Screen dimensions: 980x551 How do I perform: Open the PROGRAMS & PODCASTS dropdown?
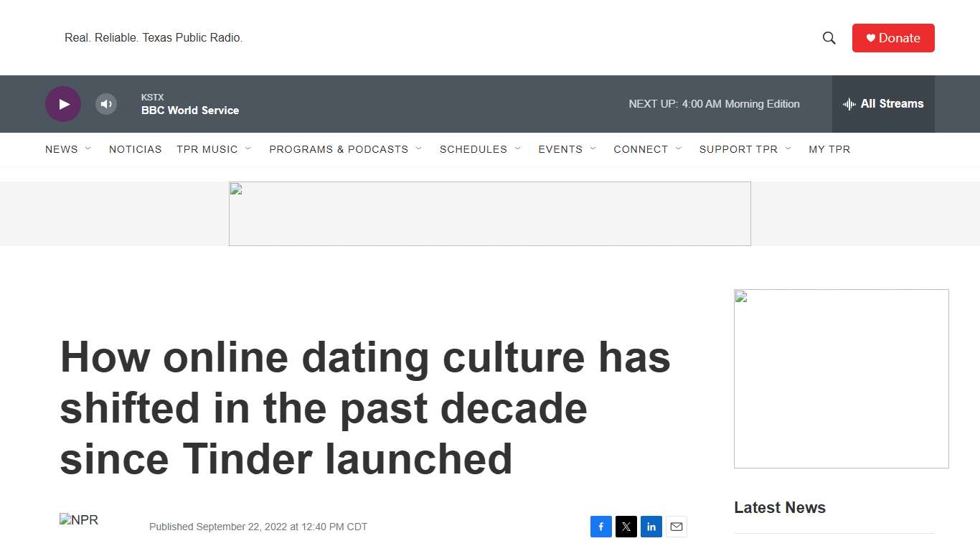coord(419,149)
